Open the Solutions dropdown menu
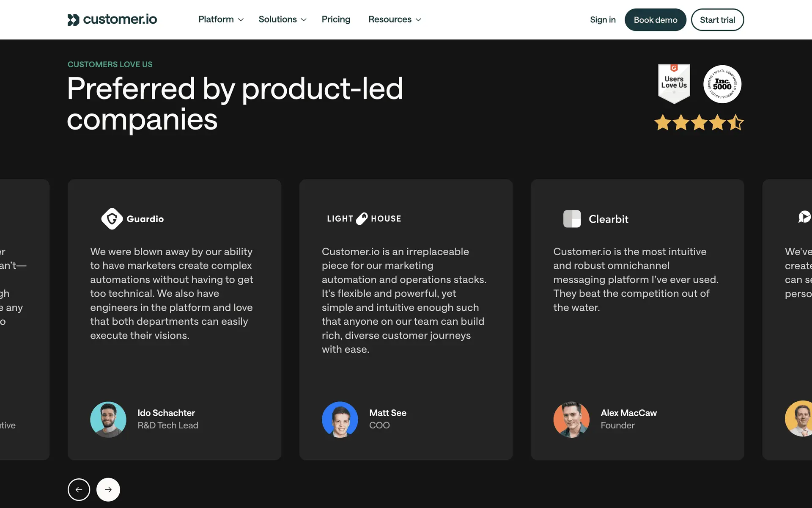Viewport: 812px width, 508px height. pos(282,19)
